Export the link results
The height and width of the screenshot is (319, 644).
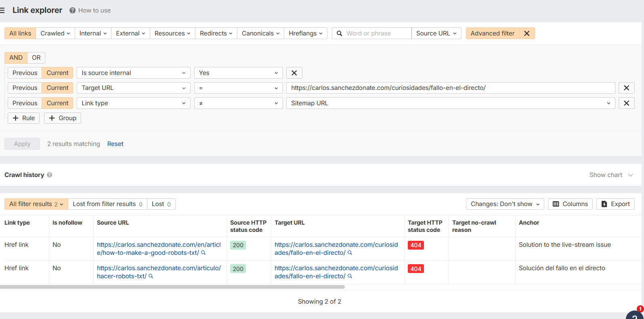615,204
